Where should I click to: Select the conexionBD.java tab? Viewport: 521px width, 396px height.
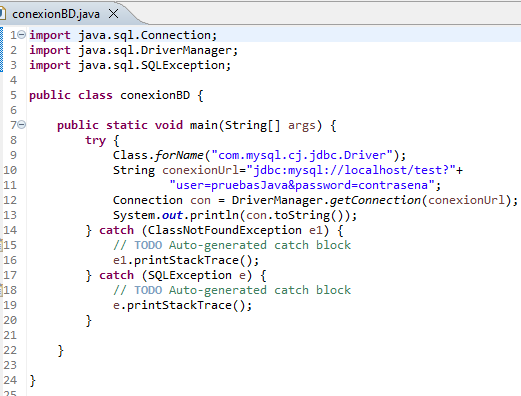pos(56,14)
